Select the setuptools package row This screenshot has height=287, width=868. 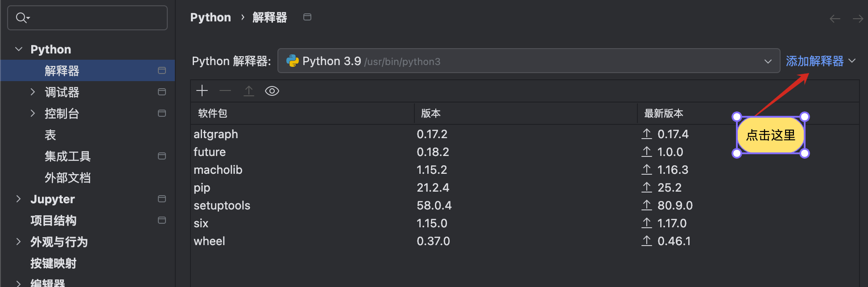pyautogui.click(x=525, y=205)
